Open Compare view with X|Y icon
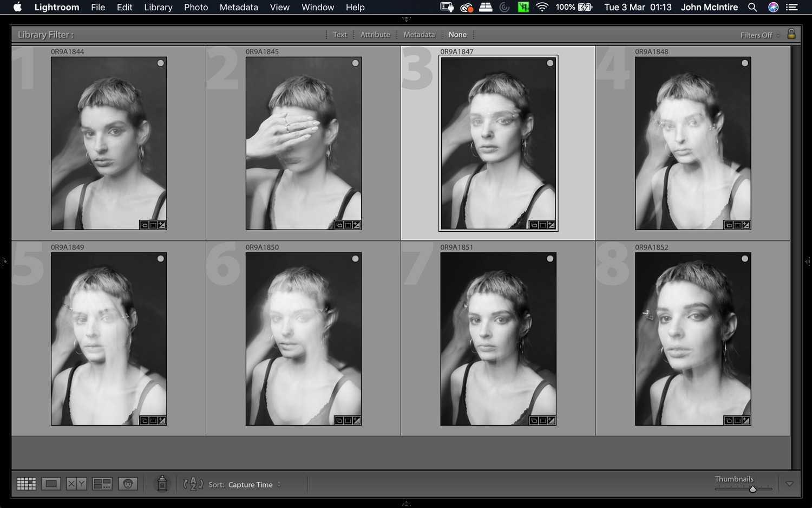 pyautogui.click(x=76, y=484)
